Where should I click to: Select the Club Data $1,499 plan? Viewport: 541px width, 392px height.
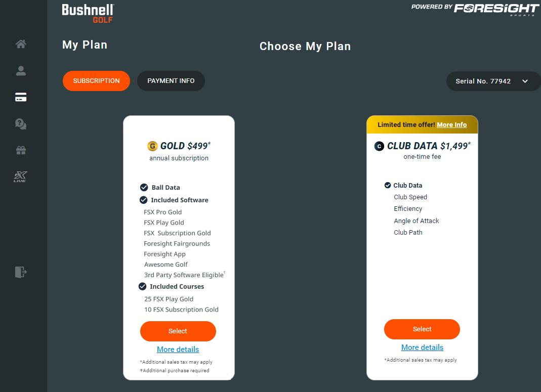(x=422, y=329)
